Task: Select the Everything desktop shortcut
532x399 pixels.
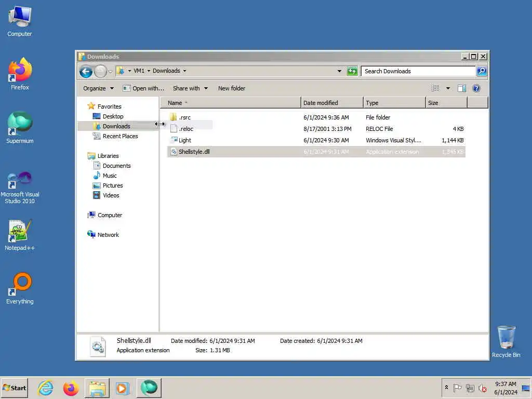Action: (x=20, y=288)
